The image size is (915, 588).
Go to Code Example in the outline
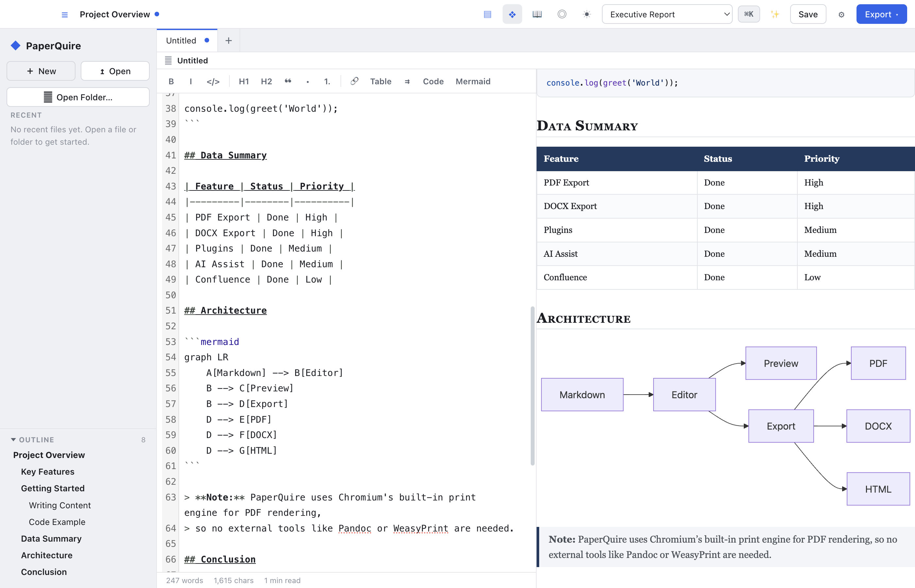click(57, 522)
